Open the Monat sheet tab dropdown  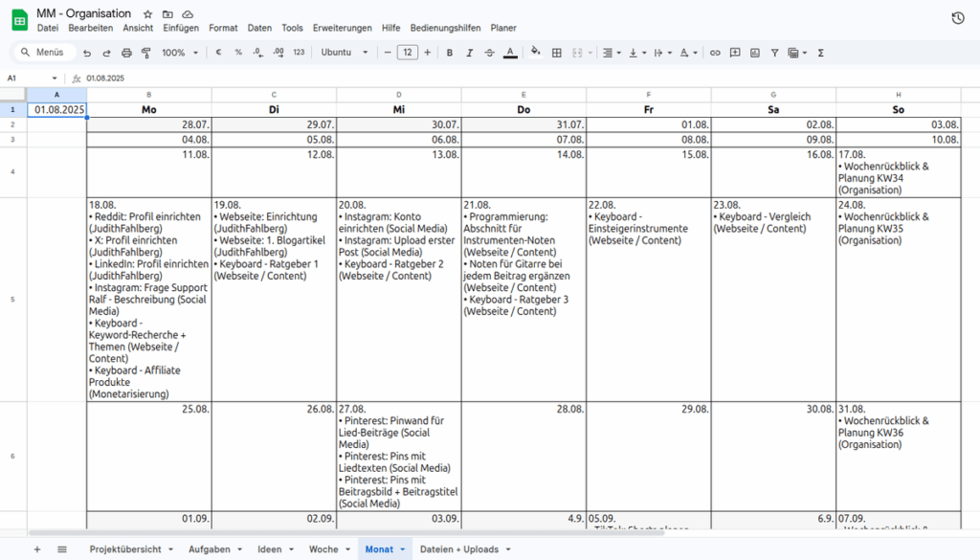(401, 549)
